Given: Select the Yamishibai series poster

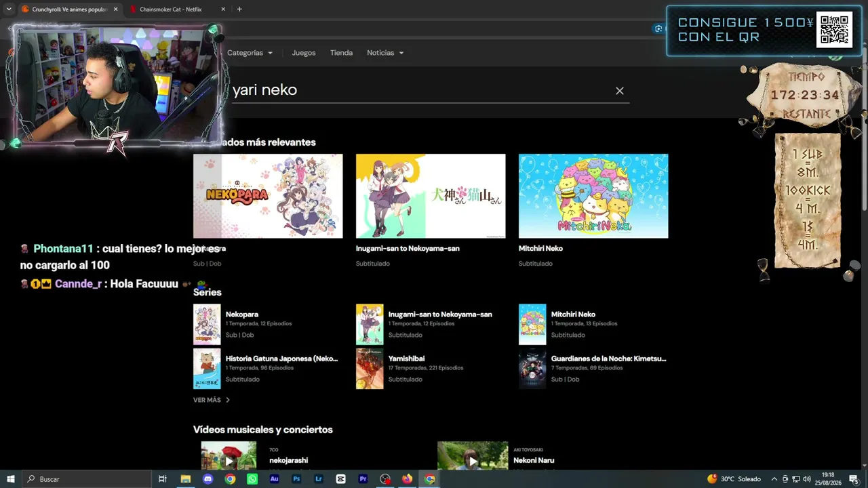Looking at the screenshot, I should (370, 369).
